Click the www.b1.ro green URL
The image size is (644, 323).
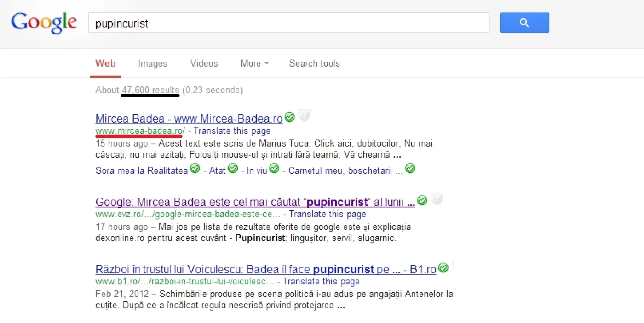pyautogui.click(x=184, y=281)
